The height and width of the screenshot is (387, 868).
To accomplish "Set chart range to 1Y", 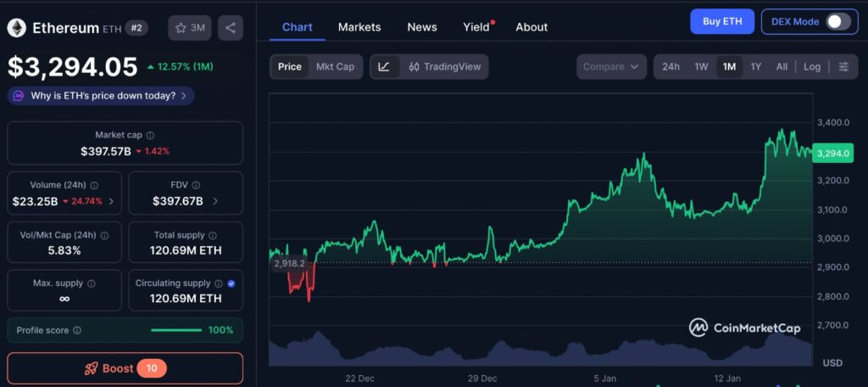I will coord(755,67).
